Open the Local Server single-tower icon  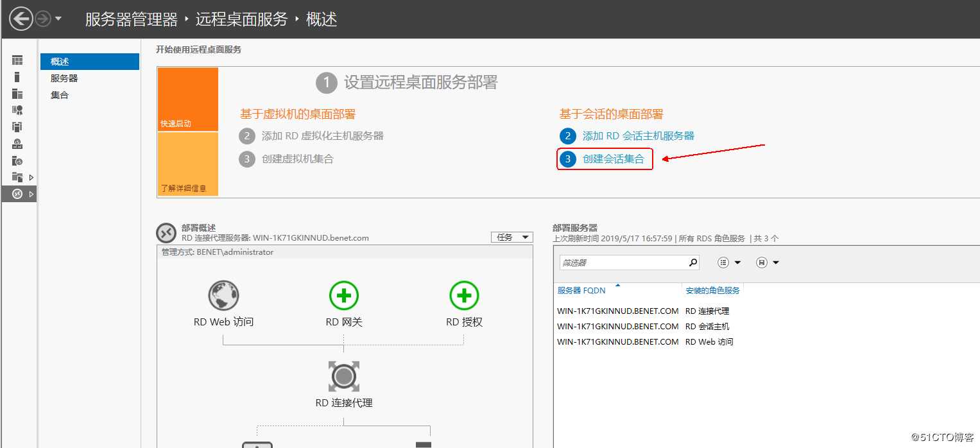(17, 77)
